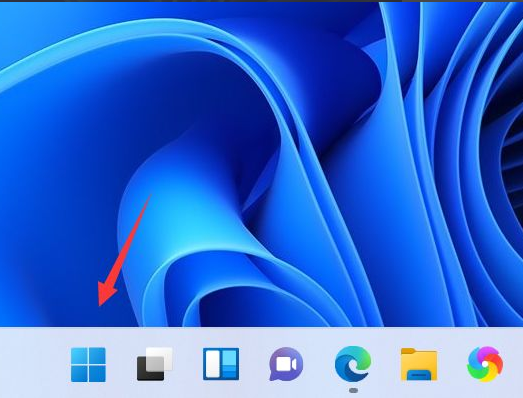The height and width of the screenshot is (398, 523).
Task: Click the green wave on the Edge logo
Action: pyautogui.click(x=364, y=359)
